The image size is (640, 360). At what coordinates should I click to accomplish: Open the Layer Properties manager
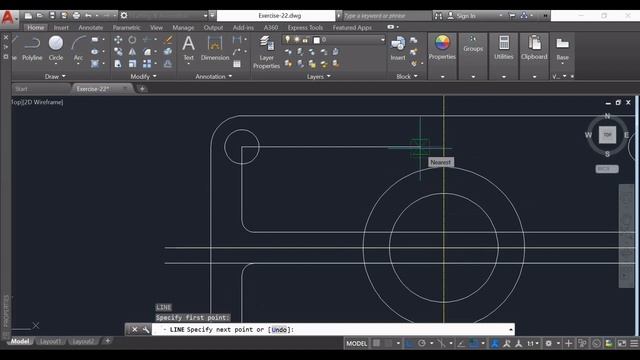[x=266, y=52]
